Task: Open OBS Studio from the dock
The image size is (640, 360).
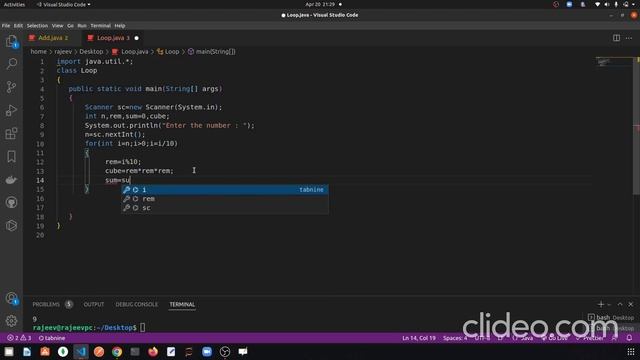Action: (225, 352)
